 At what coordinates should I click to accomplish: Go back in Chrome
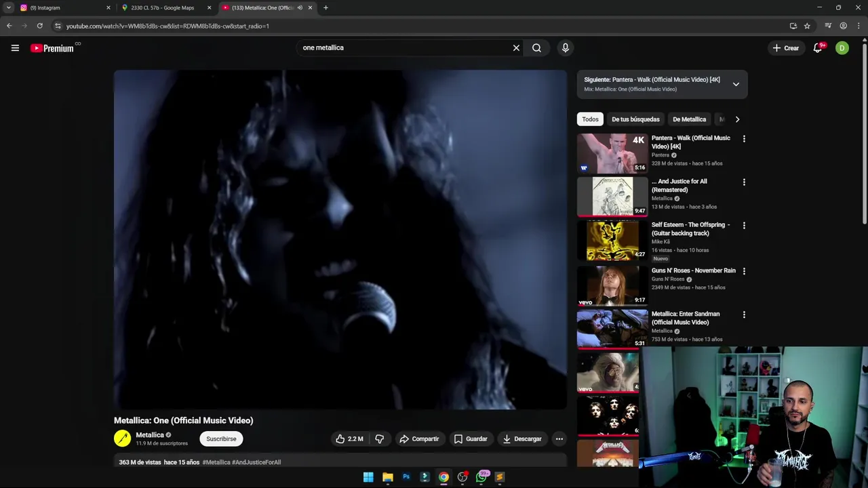(x=9, y=26)
